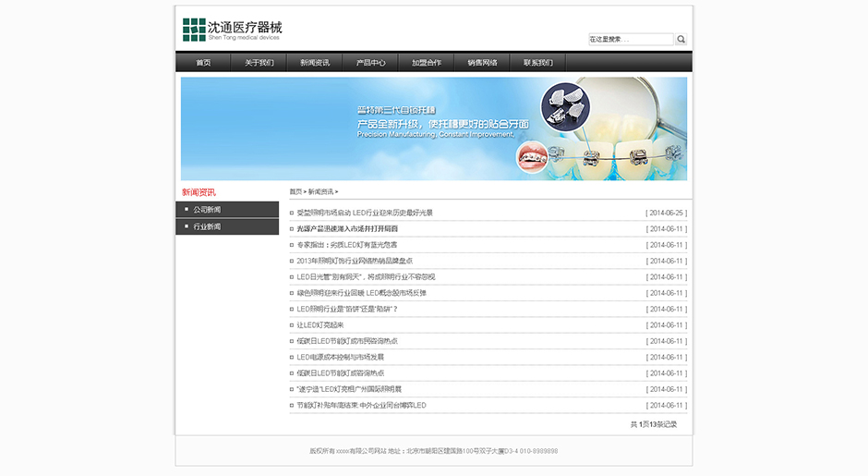868x476 pixels.
Task: Click the bullet marker beside 行业新闻
Action: pyautogui.click(x=187, y=226)
